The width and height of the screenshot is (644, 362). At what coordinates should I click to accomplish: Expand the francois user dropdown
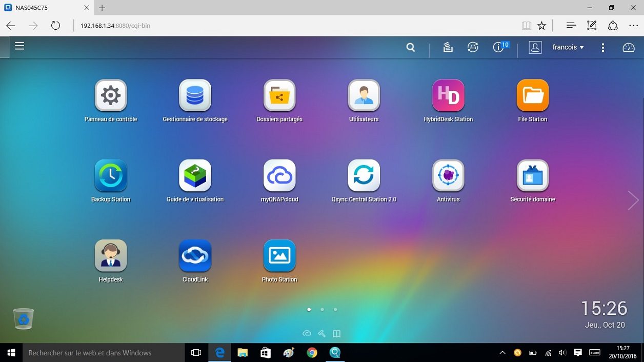coord(568,47)
